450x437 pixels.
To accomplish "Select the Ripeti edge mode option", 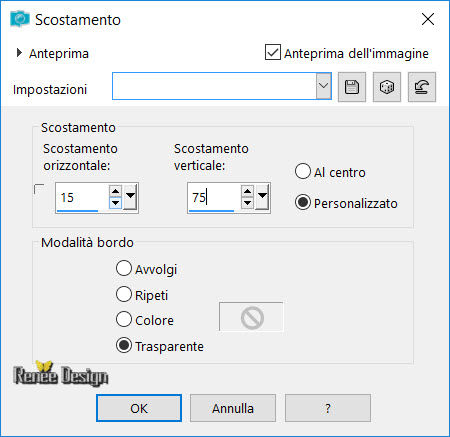I will pyautogui.click(x=124, y=294).
